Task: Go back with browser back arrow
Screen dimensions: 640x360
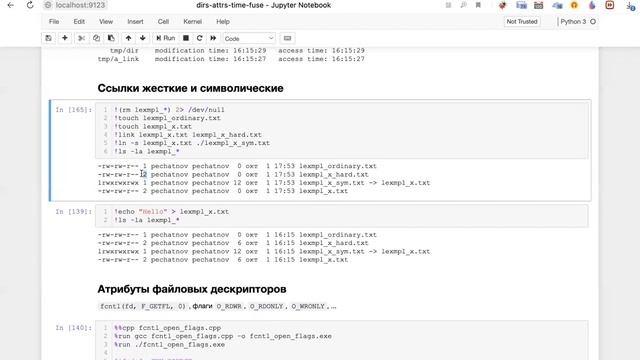Action: pyautogui.click(x=11, y=5)
